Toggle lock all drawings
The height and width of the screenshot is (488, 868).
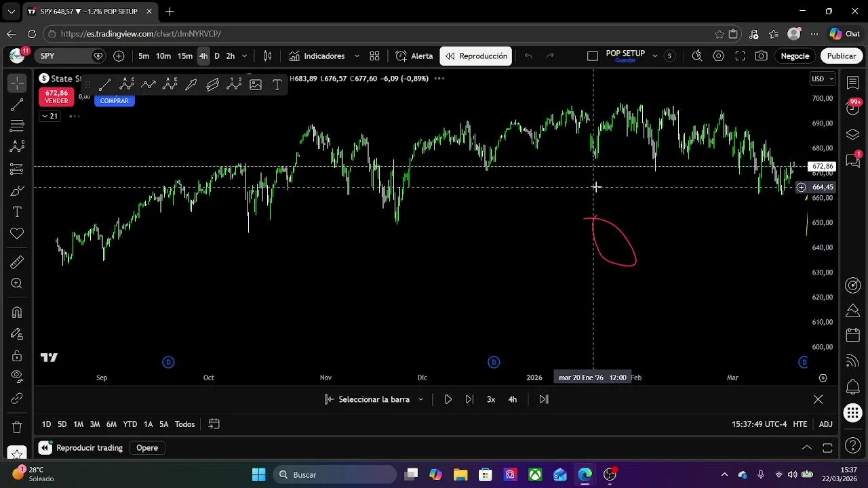[17, 356]
